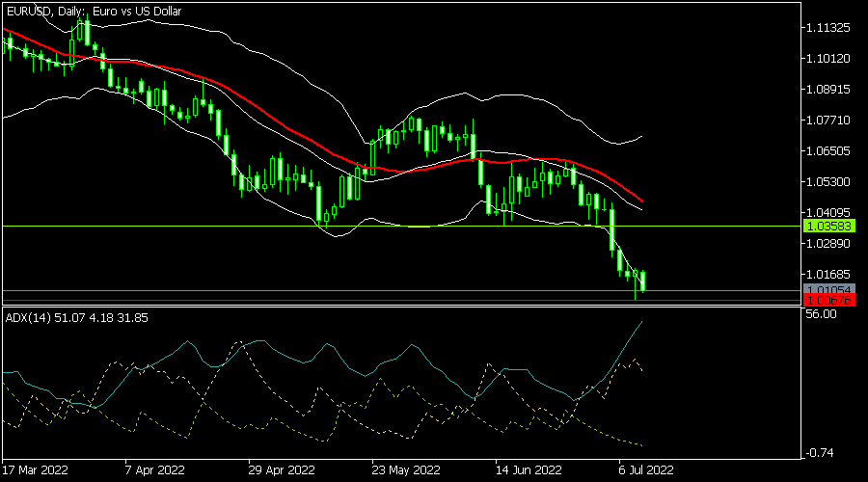868x482 pixels.
Task: Click the 1.11325 price scale value
Action: (828, 28)
